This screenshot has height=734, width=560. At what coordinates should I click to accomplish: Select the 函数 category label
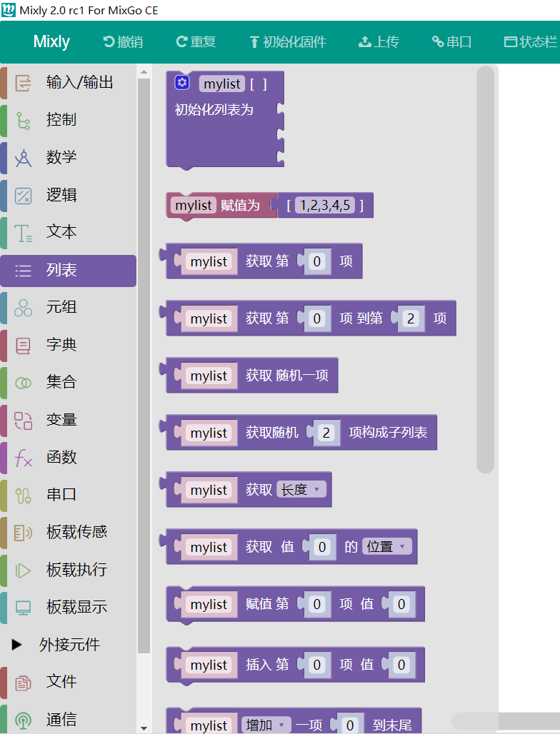coord(61,458)
